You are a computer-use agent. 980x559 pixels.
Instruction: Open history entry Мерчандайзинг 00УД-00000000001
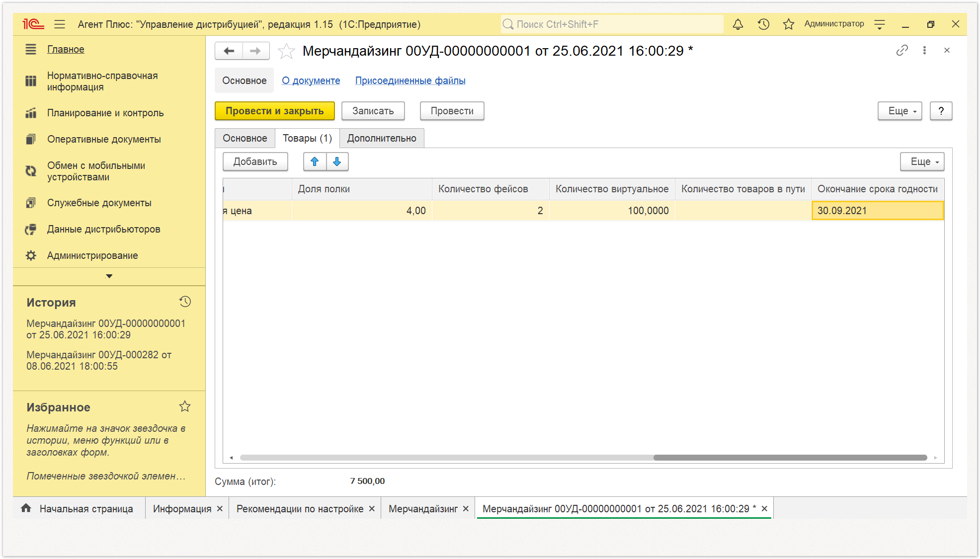click(106, 329)
